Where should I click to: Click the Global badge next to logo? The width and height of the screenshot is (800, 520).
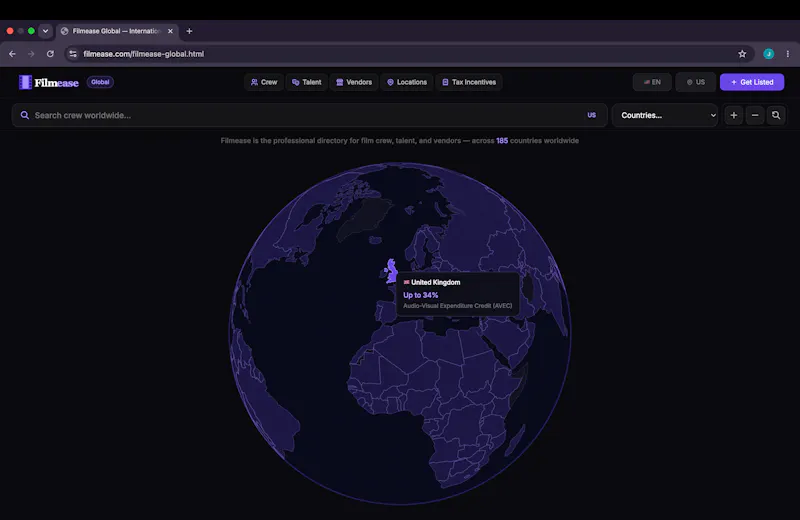pyautogui.click(x=100, y=82)
